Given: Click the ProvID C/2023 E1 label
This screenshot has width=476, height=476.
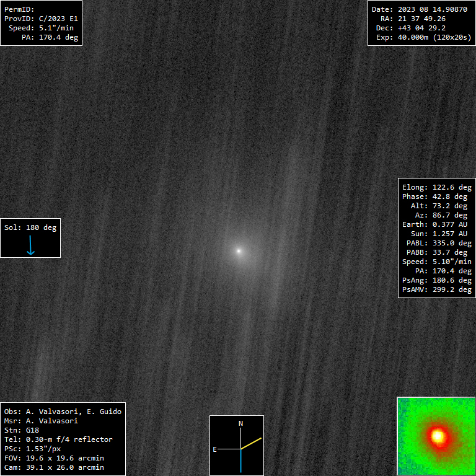Looking at the screenshot, I should pos(41,19).
